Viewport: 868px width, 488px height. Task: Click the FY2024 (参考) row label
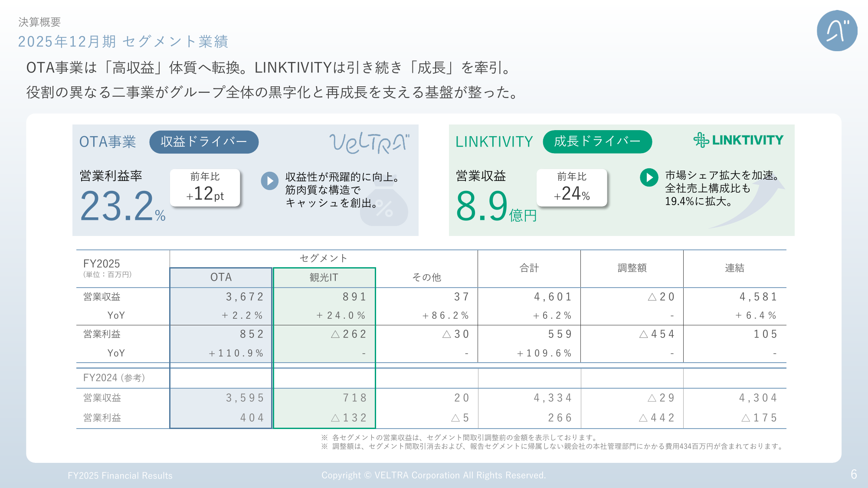[x=114, y=378]
